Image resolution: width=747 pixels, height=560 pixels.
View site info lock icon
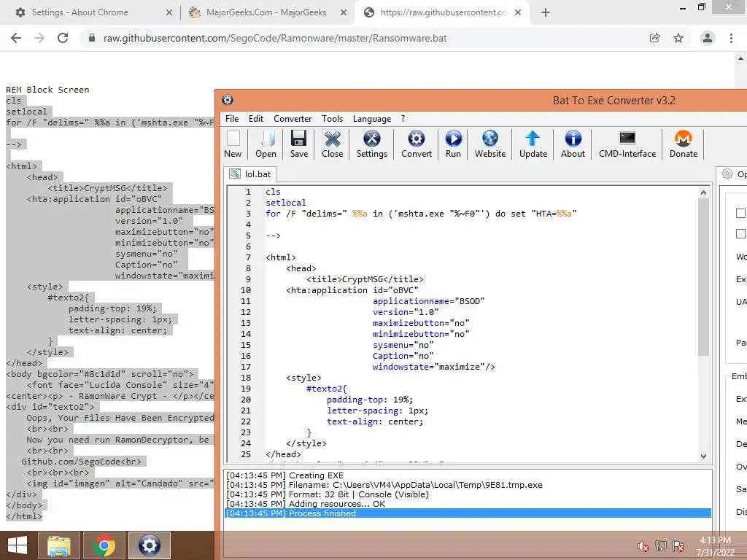tap(92, 38)
